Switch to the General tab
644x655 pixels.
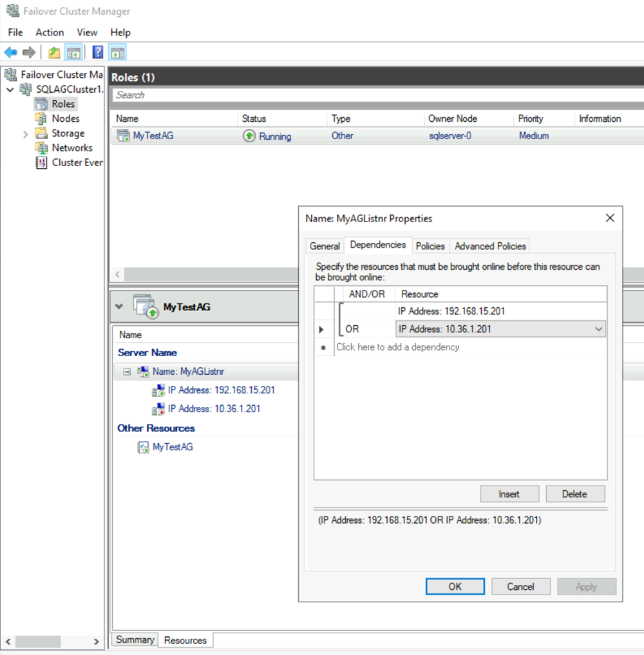[325, 246]
